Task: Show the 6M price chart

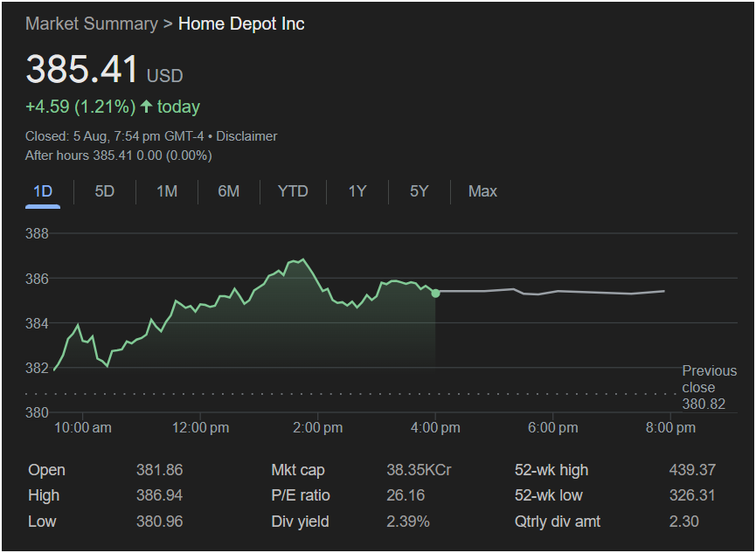Action: click(x=228, y=191)
